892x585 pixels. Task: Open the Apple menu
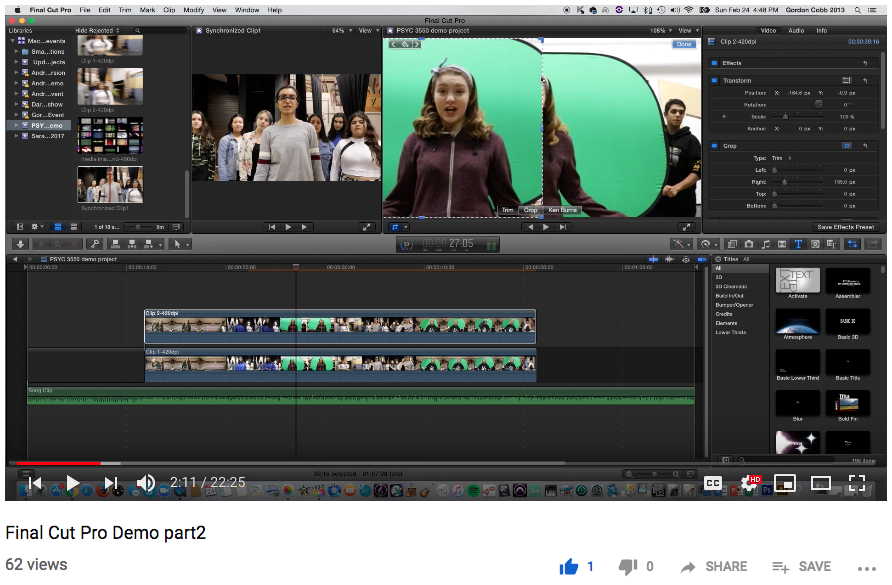[x=17, y=10]
